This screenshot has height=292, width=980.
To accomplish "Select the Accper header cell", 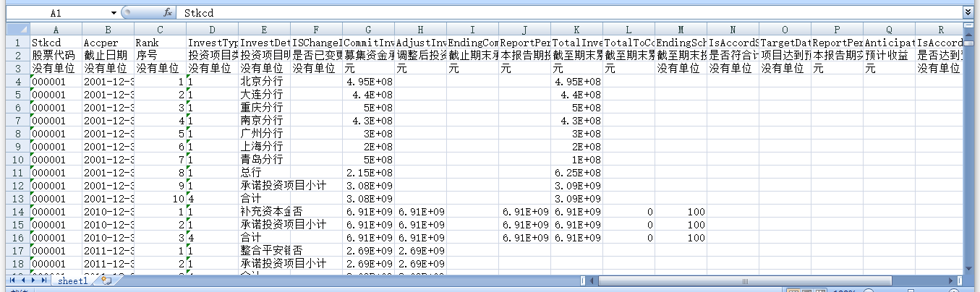I will 108,43.
